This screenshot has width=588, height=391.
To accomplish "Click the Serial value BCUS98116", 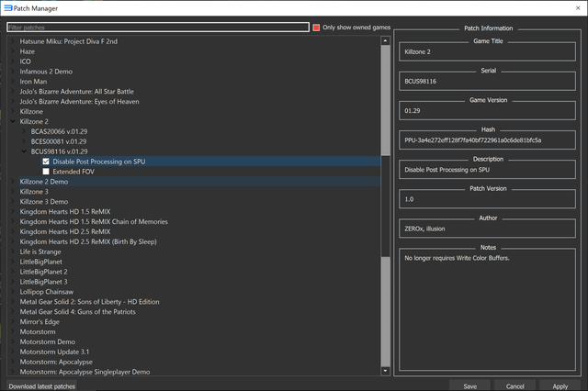I will (x=421, y=82).
